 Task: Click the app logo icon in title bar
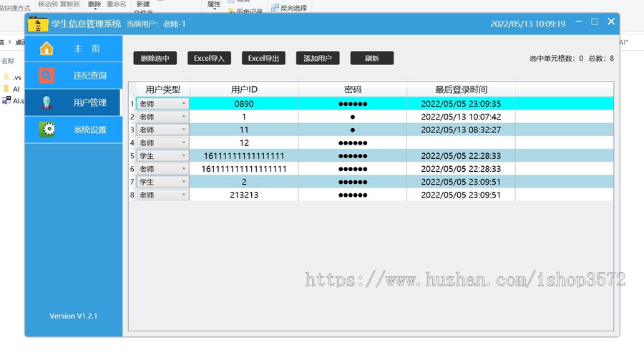[38, 24]
